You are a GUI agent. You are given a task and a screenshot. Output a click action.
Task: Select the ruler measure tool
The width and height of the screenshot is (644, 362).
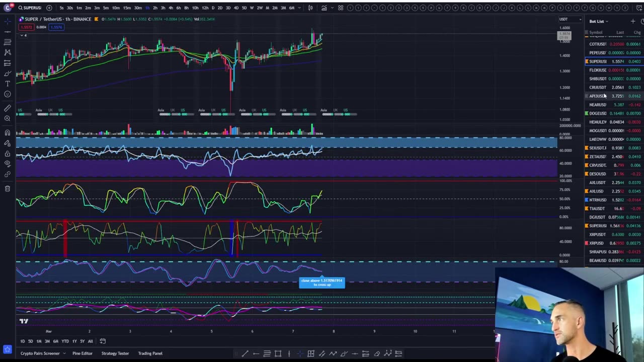pos(8,108)
